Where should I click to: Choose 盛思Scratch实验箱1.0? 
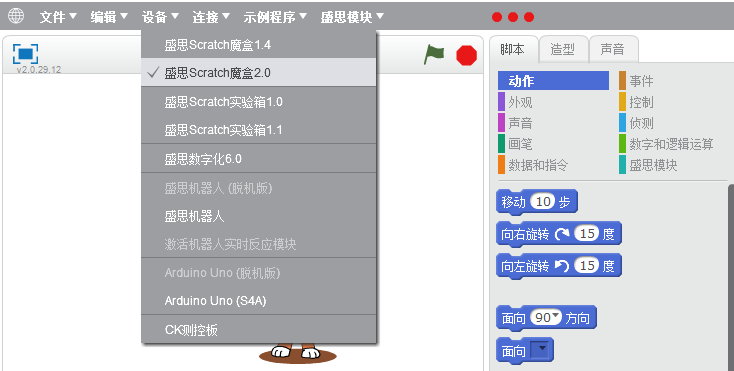coord(258,102)
